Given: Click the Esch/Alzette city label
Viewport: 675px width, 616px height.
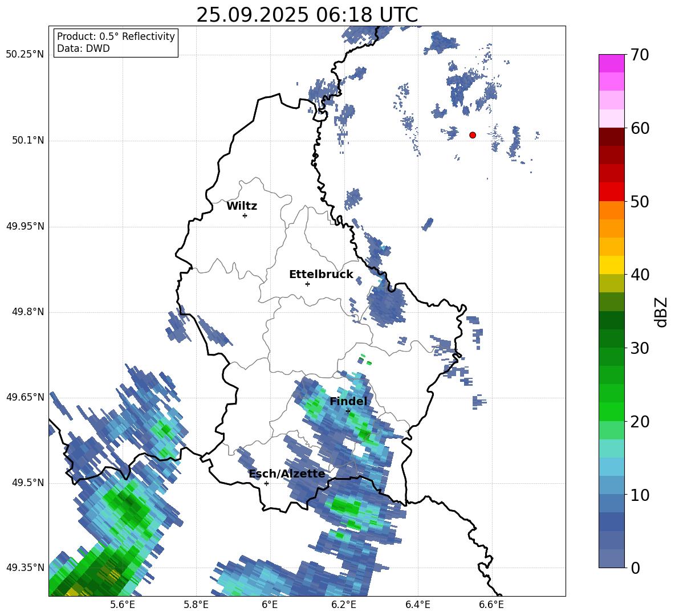Looking at the screenshot, I should point(287,474).
